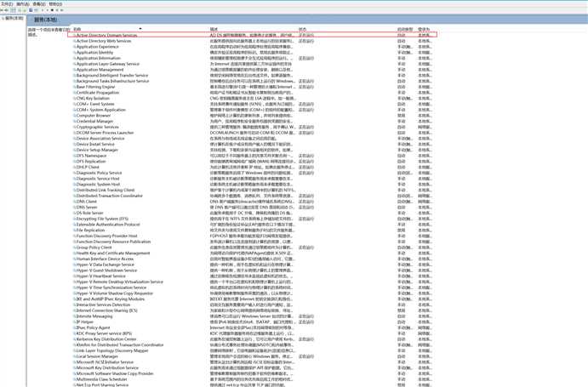This screenshot has width=588, height=387.
Task: Select IP Helper service
Action: click(85, 322)
